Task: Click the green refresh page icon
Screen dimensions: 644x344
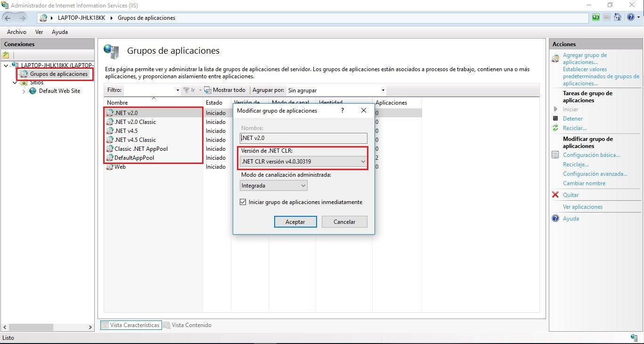Action: [x=596, y=18]
